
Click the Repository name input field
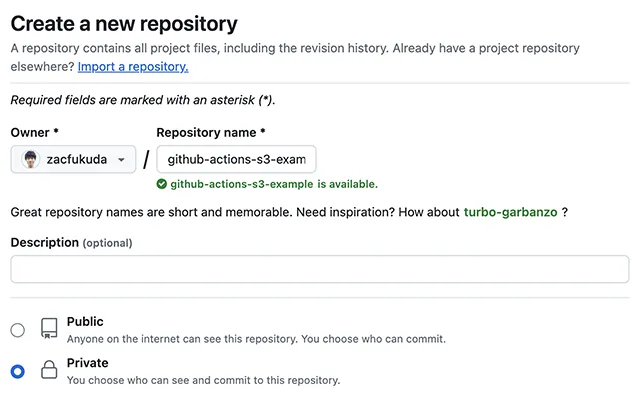tap(236, 159)
